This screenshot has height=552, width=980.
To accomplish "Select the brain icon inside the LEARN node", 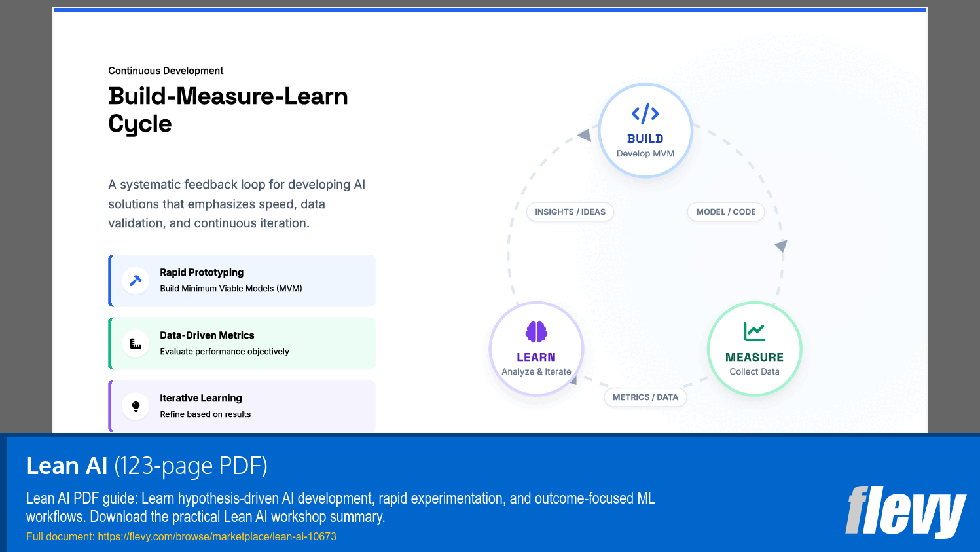I will pos(535,333).
